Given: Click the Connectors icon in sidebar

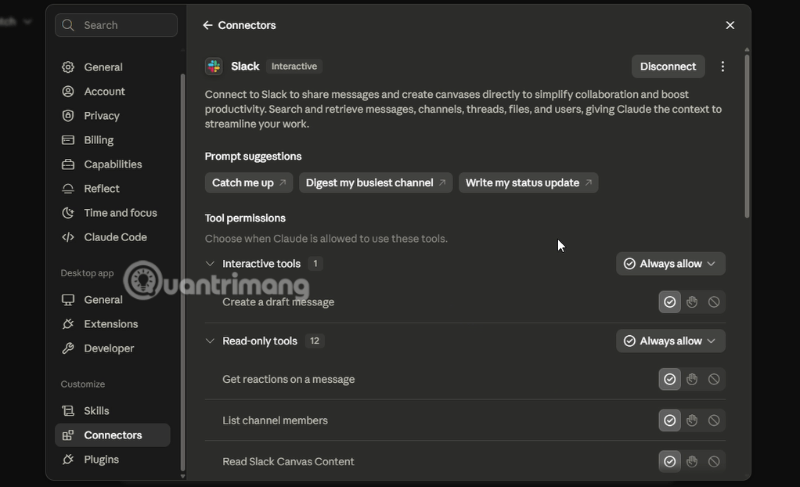Looking at the screenshot, I should 68,435.
